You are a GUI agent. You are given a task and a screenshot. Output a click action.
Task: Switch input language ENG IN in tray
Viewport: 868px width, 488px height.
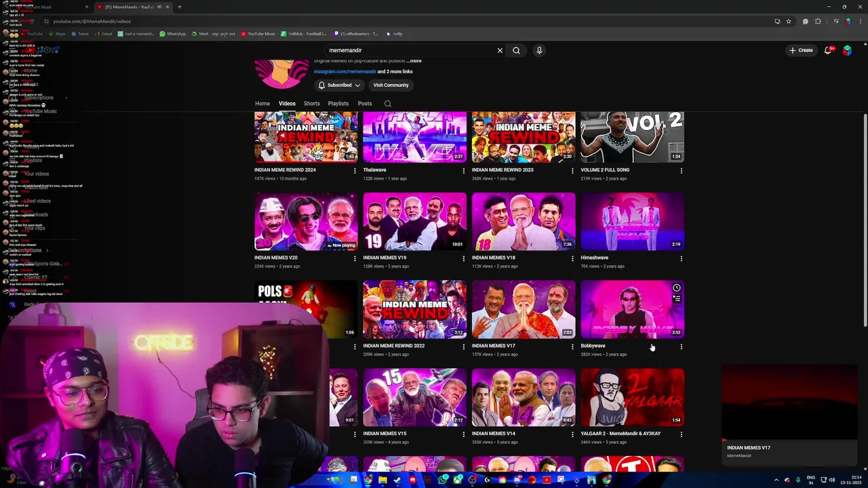(x=810, y=480)
